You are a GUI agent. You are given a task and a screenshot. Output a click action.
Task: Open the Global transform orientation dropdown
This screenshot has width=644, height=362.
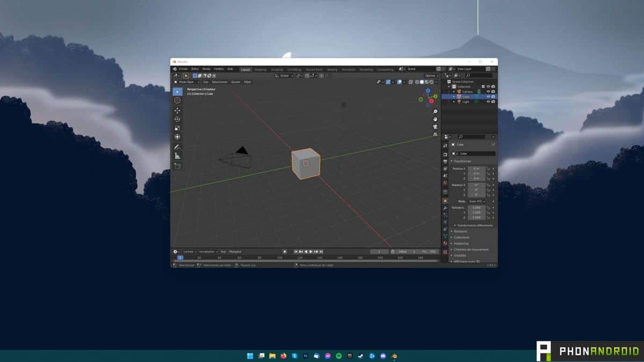284,76
